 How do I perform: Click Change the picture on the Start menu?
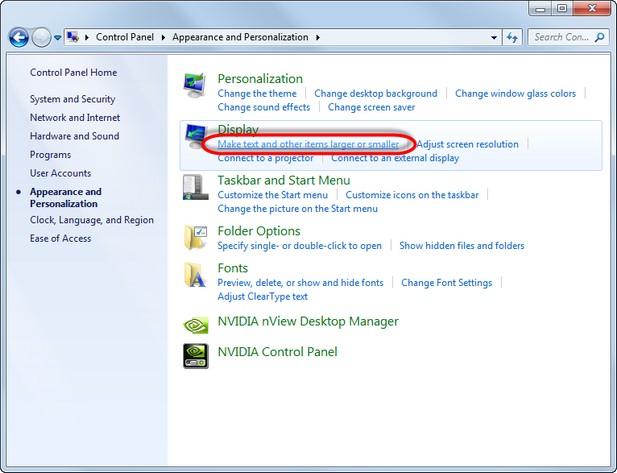tap(297, 209)
